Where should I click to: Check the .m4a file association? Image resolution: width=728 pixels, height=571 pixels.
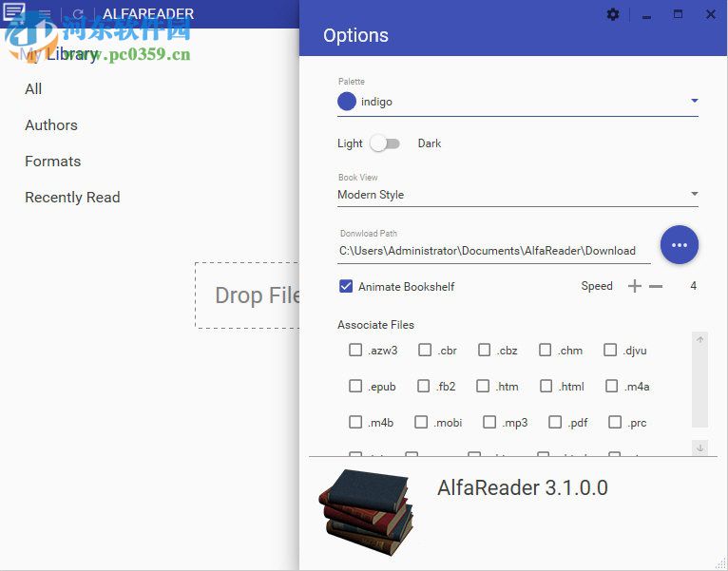(611, 386)
